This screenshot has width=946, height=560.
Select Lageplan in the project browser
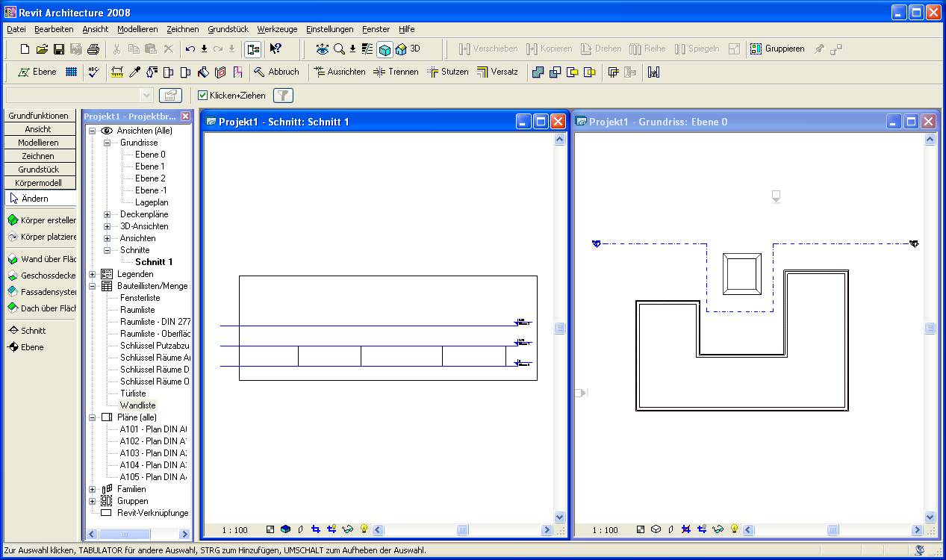(152, 202)
